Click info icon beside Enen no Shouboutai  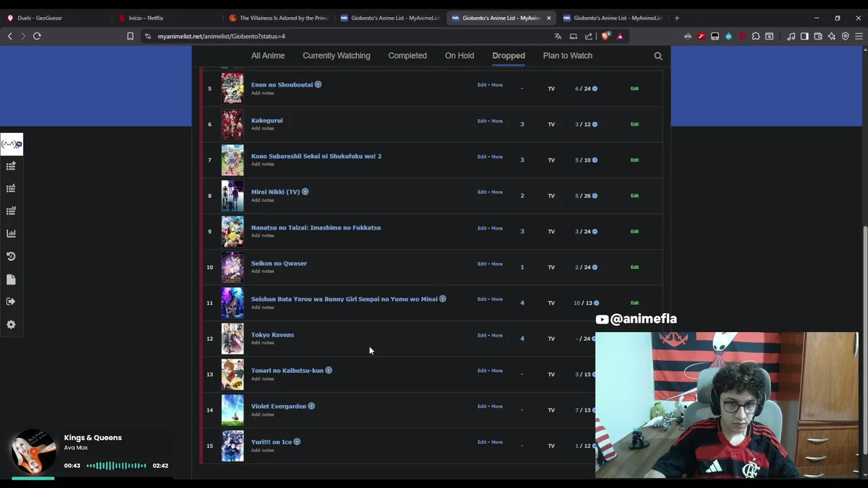(x=318, y=85)
